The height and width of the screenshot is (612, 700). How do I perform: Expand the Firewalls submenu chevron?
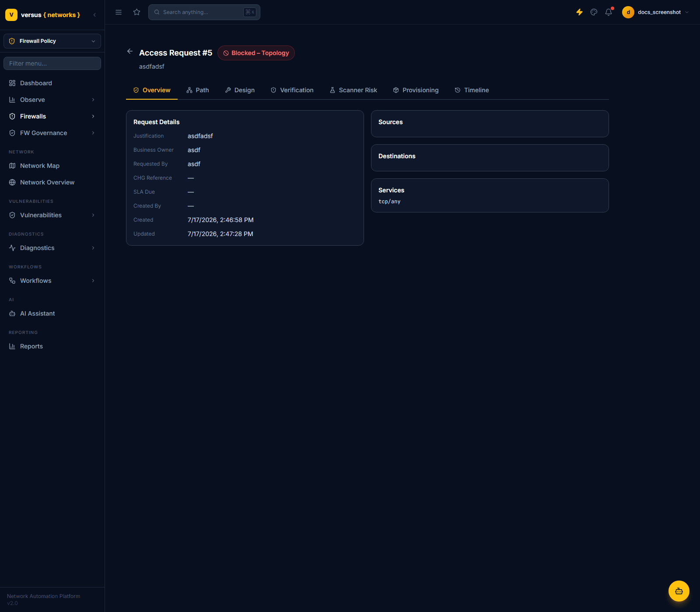coord(93,116)
